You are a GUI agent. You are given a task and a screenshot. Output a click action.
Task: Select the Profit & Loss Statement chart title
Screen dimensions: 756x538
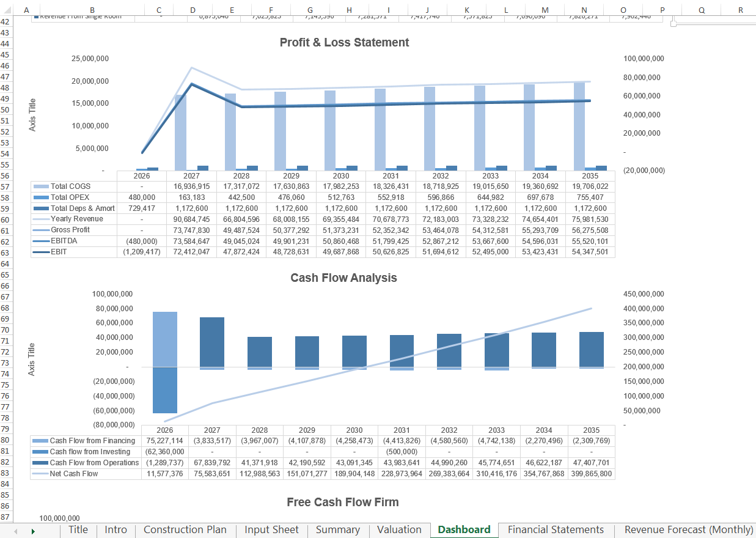tap(344, 43)
